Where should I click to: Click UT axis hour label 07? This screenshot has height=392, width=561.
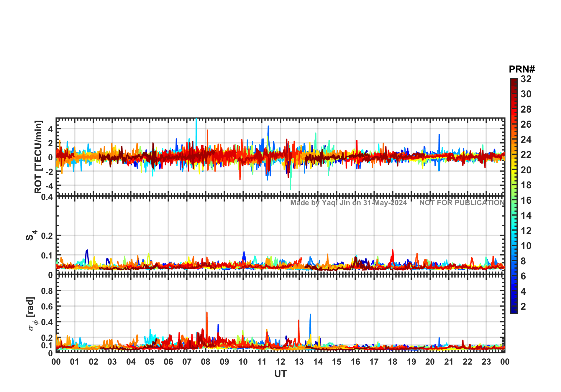(187, 362)
